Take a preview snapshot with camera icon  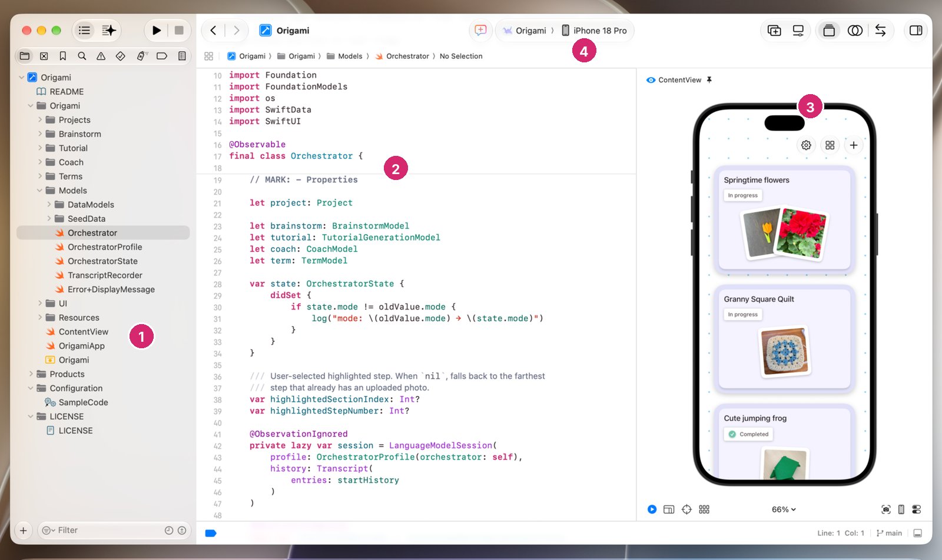click(x=885, y=509)
